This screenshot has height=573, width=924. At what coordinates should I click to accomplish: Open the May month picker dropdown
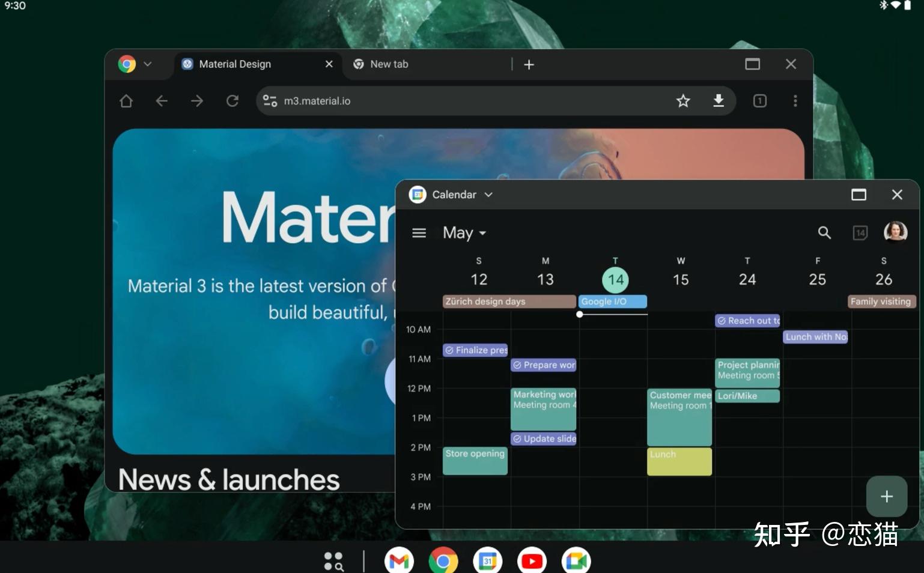[x=464, y=232]
